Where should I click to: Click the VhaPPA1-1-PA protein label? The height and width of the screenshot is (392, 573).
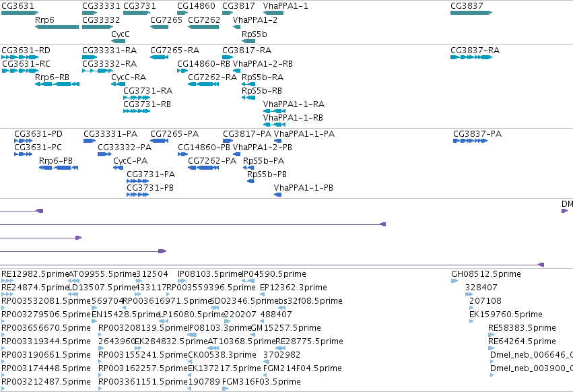[x=304, y=134]
